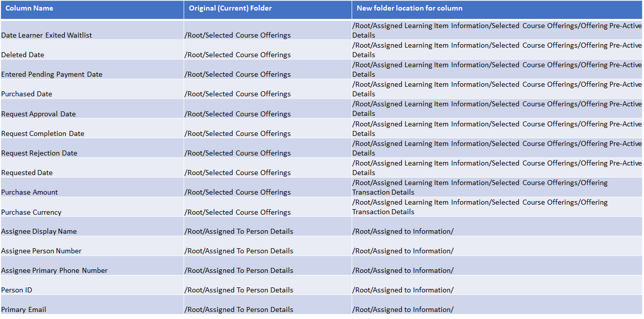Select new folder location for Deleted Date
This screenshot has height=319, width=644.
pos(497,50)
